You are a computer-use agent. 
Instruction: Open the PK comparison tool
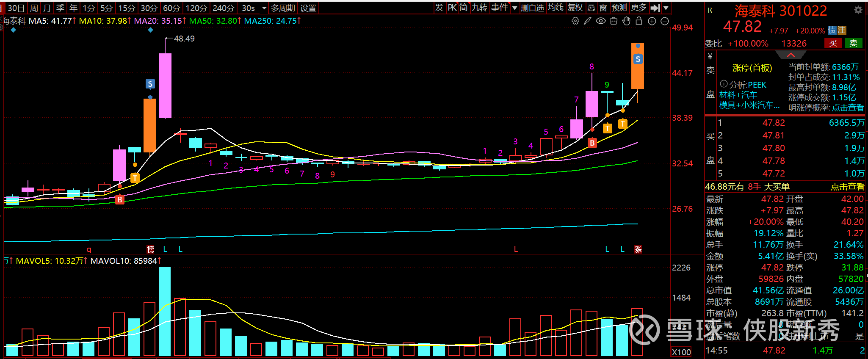[452, 8]
